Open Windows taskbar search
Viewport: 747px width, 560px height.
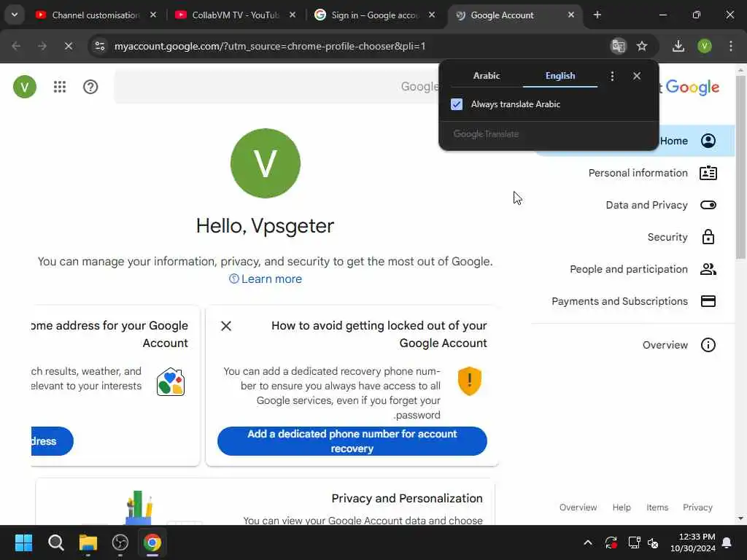pyautogui.click(x=55, y=542)
